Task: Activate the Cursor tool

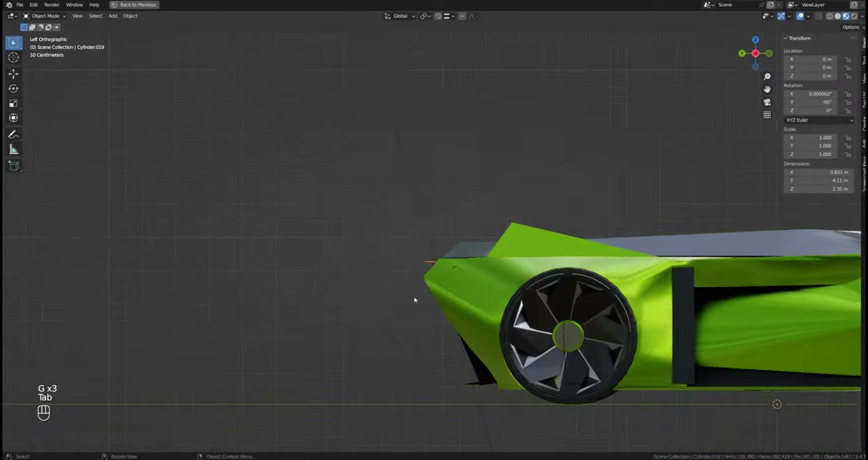Action: tap(13, 58)
